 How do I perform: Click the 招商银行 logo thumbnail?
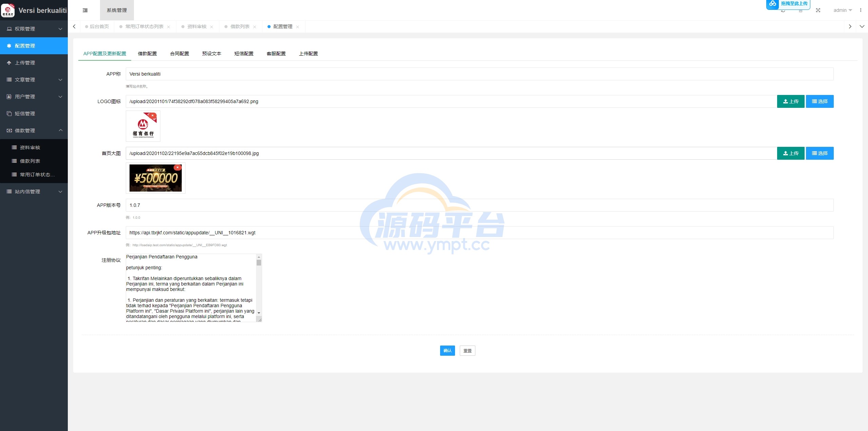(143, 126)
